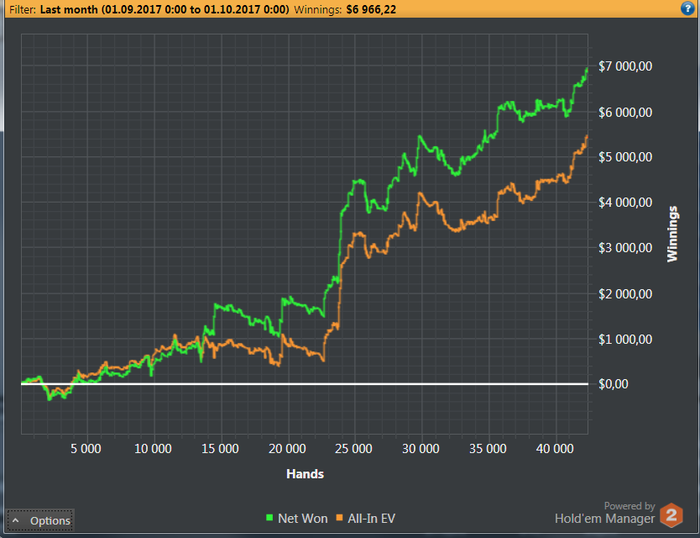The image size is (700, 538).
Task: Expand the Options panel chevron
Action: point(16,521)
